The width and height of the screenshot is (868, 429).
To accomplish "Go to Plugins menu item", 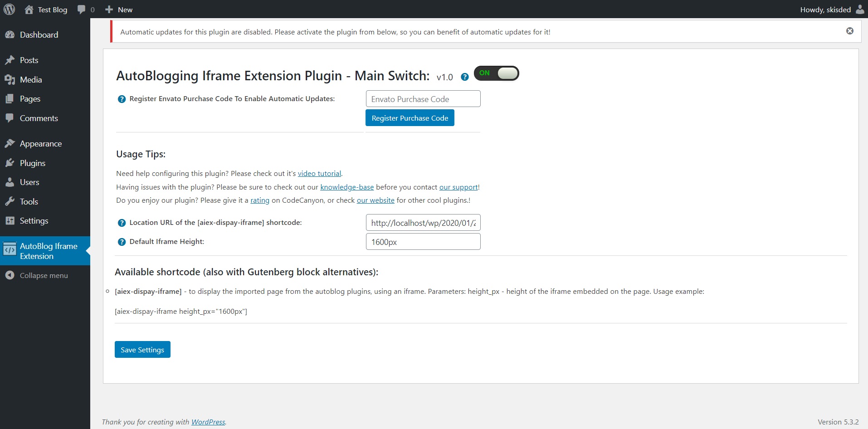I will tap(45, 163).
